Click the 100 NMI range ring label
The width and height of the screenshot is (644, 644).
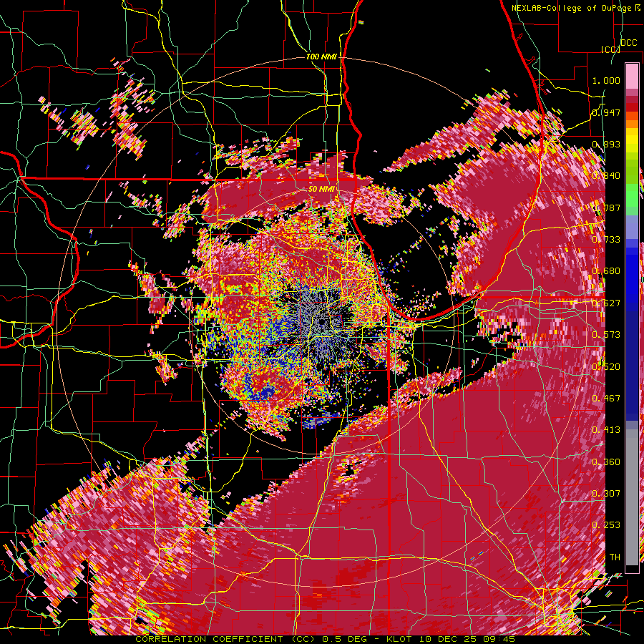pos(321,57)
